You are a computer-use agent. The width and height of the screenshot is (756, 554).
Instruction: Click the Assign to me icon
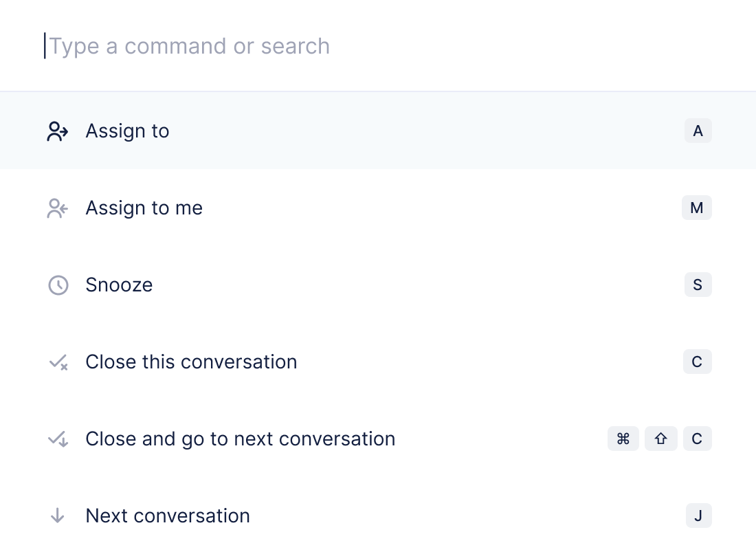tap(58, 208)
